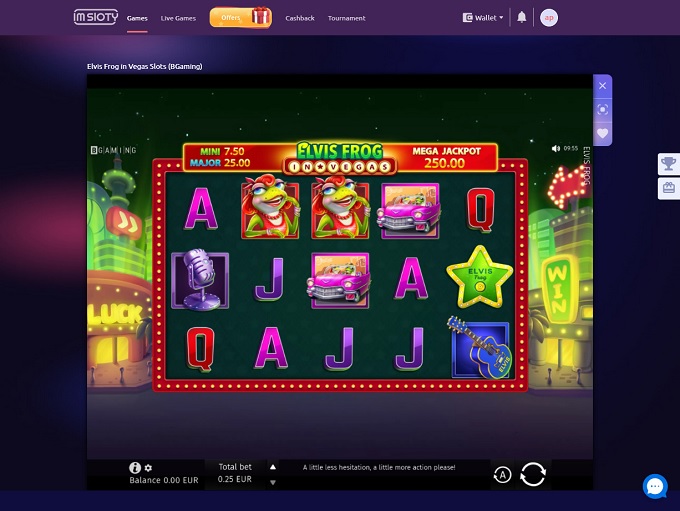Enable autoplay with the circled A icon

tap(502, 475)
